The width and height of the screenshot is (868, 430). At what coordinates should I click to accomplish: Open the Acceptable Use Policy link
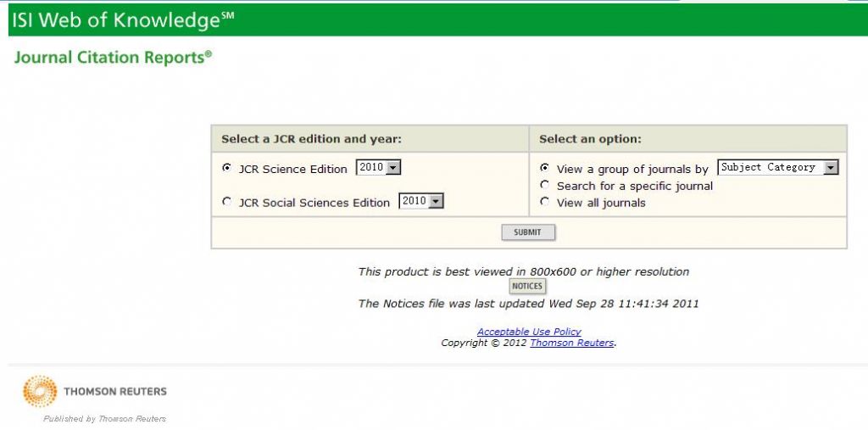(529, 332)
